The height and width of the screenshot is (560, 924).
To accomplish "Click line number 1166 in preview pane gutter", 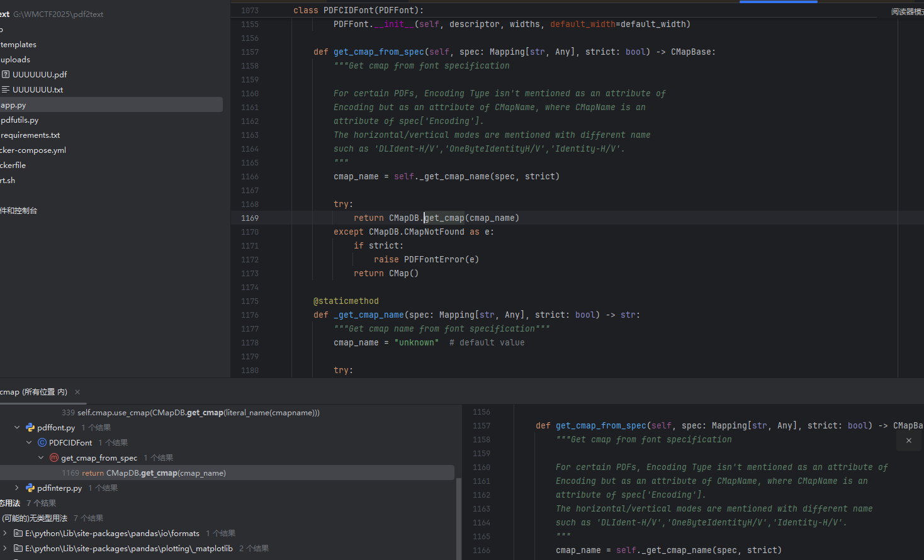I will point(482,550).
